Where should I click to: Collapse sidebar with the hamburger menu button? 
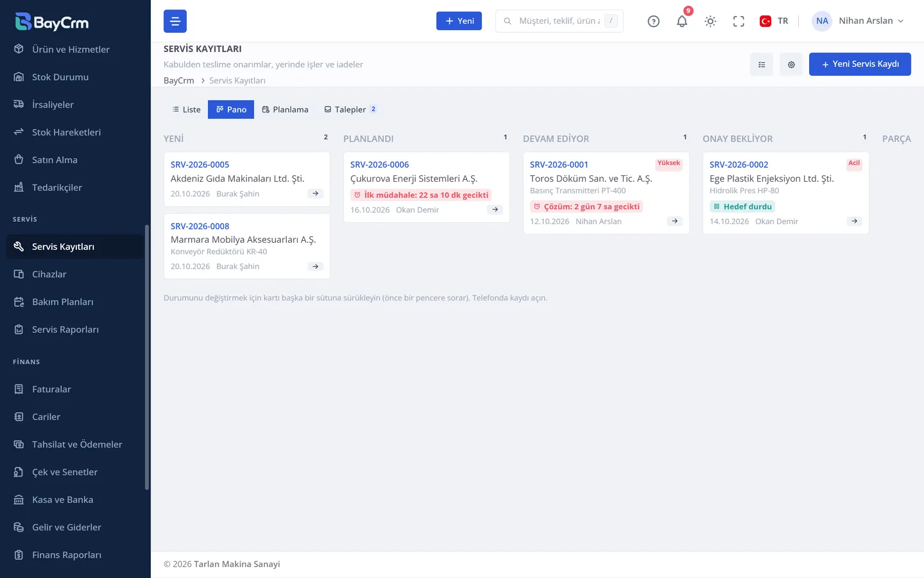point(175,21)
